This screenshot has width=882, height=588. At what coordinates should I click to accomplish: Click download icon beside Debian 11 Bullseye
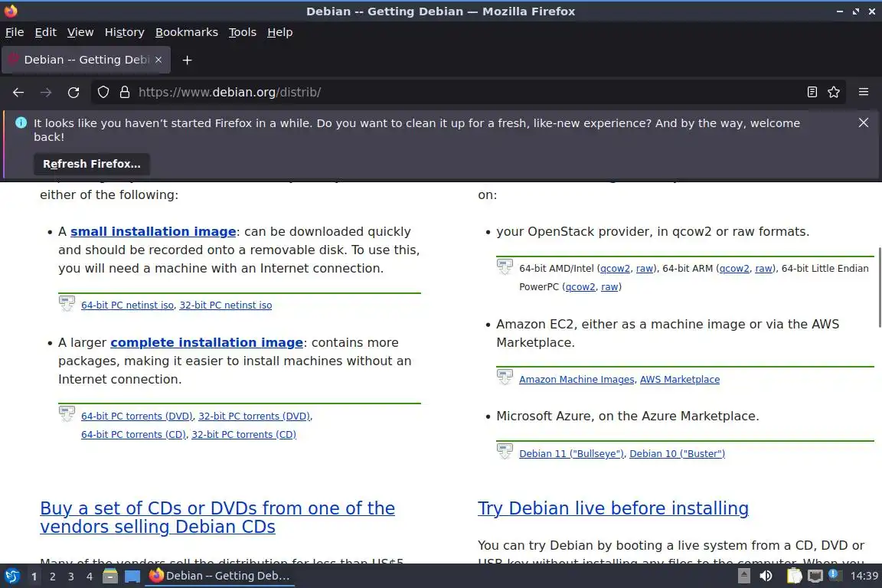click(505, 451)
